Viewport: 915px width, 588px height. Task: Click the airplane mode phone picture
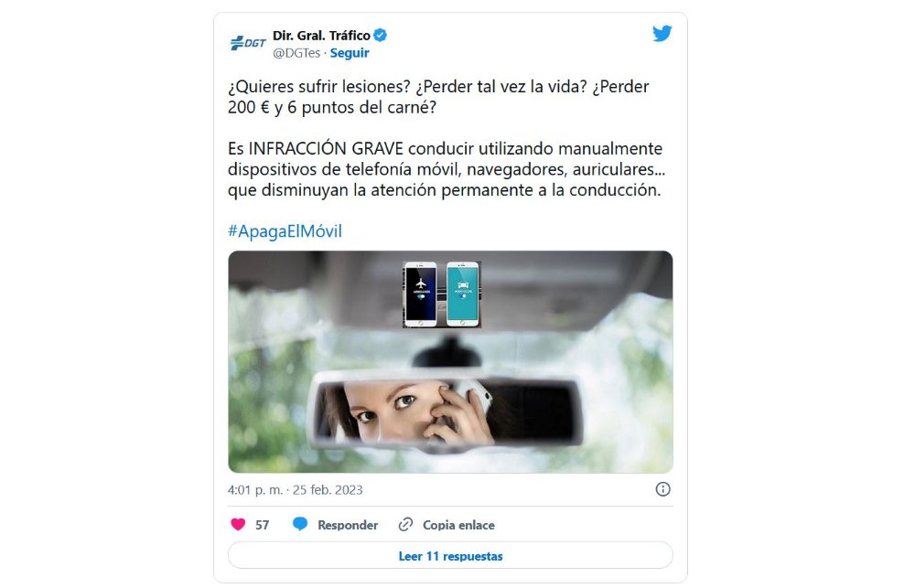(421, 294)
